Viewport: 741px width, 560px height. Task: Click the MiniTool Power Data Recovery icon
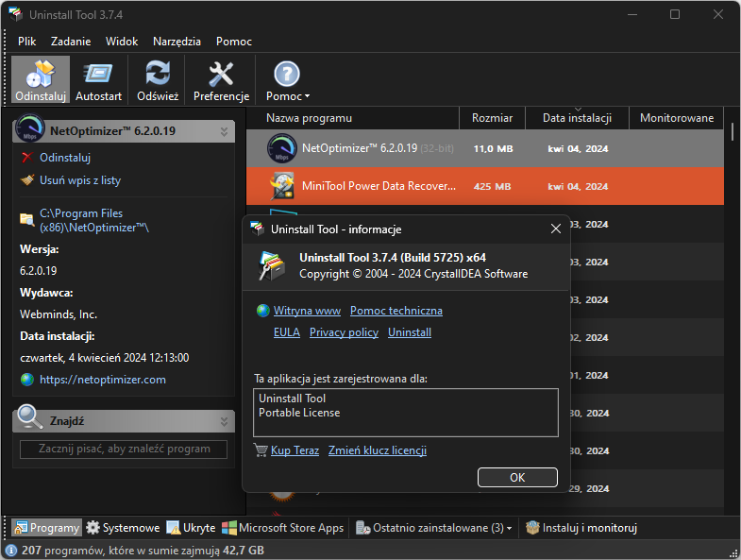(x=282, y=186)
